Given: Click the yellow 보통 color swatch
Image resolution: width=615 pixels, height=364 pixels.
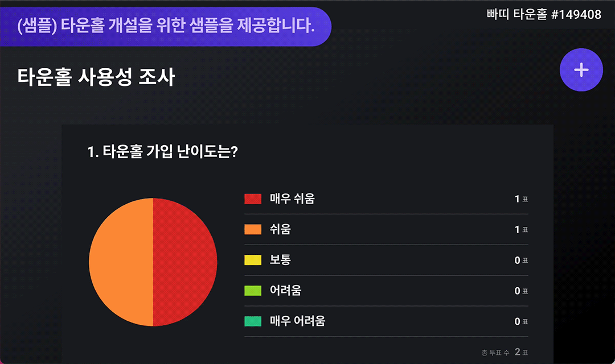Looking at the screenshot, I should (253, 260).
